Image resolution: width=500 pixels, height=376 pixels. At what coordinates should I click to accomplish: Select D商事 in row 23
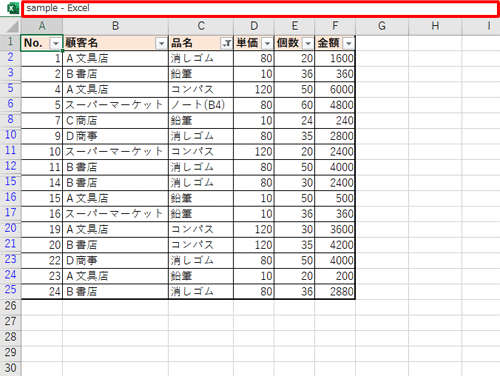[x=115, y=260]
